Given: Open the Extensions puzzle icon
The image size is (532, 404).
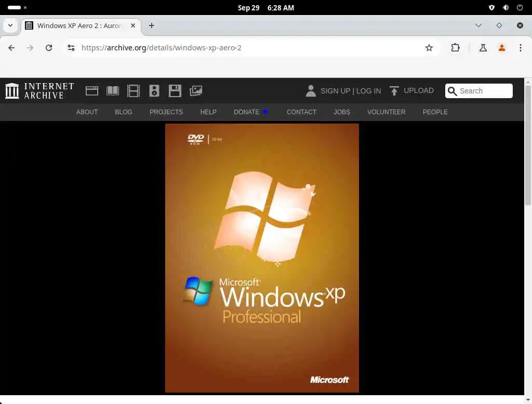Looking at the screenshot, I should click(x=455, y=48).
